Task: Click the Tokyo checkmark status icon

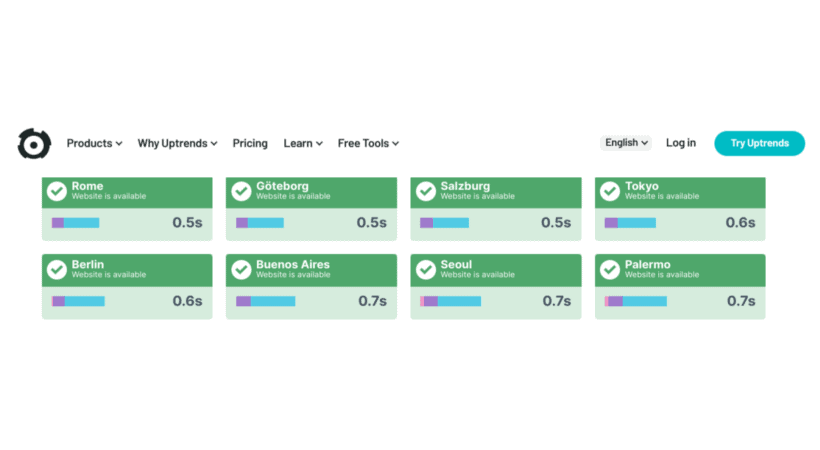Action: (610, 190)
